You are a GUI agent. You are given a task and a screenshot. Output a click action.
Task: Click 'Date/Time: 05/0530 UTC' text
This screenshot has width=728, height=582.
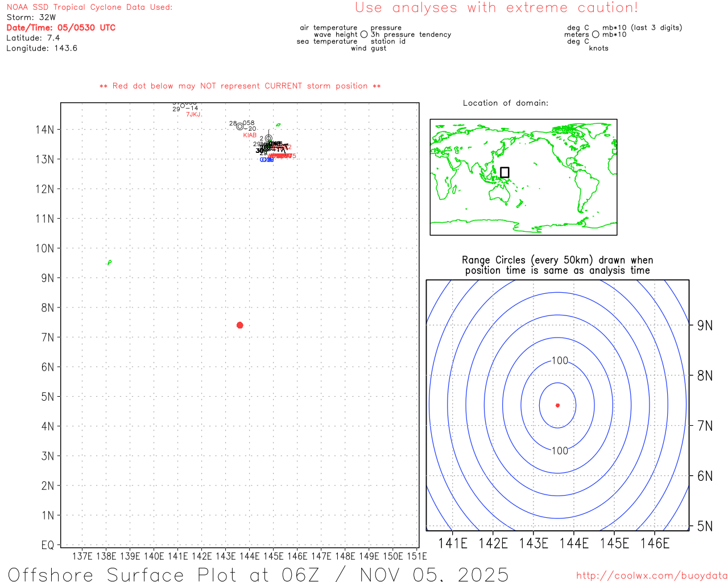coord(61,28)
